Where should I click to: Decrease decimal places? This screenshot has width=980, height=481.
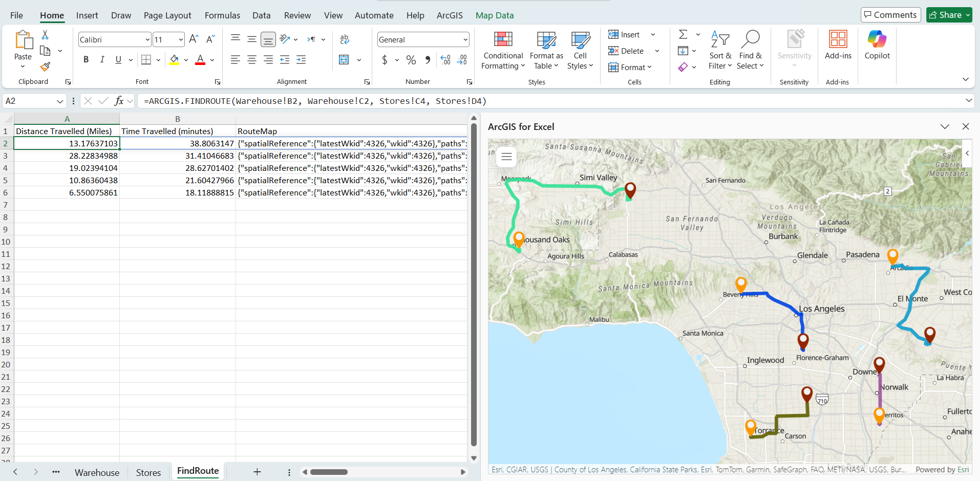(462, 60)
